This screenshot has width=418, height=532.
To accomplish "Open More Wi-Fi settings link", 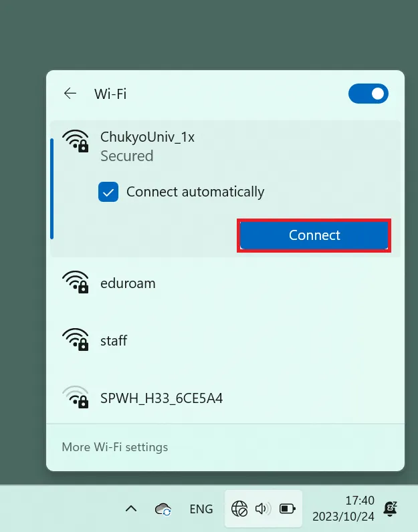I will 115,447.
